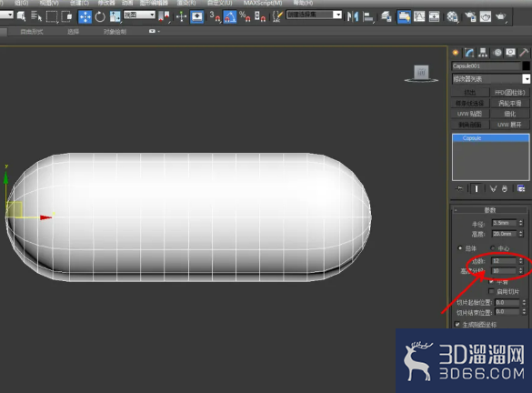
Task: Toggle the Graphite ribbon icon
Action: click(404, 16)
